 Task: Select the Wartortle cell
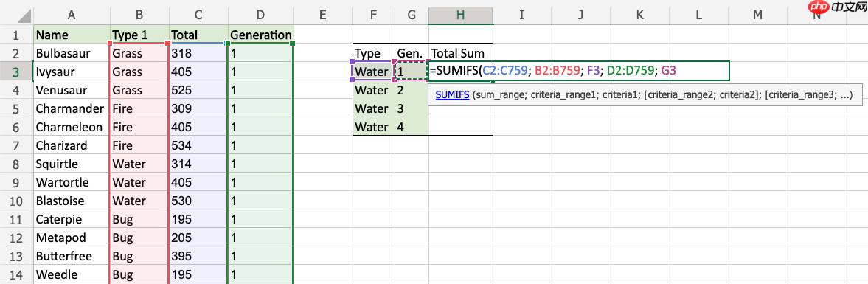coord(72,182)
